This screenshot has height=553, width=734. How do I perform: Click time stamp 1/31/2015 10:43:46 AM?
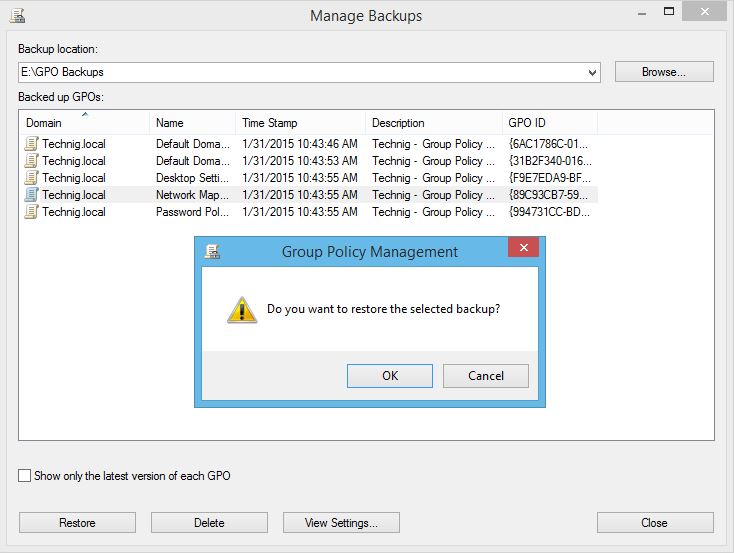[x=300, y=144]
